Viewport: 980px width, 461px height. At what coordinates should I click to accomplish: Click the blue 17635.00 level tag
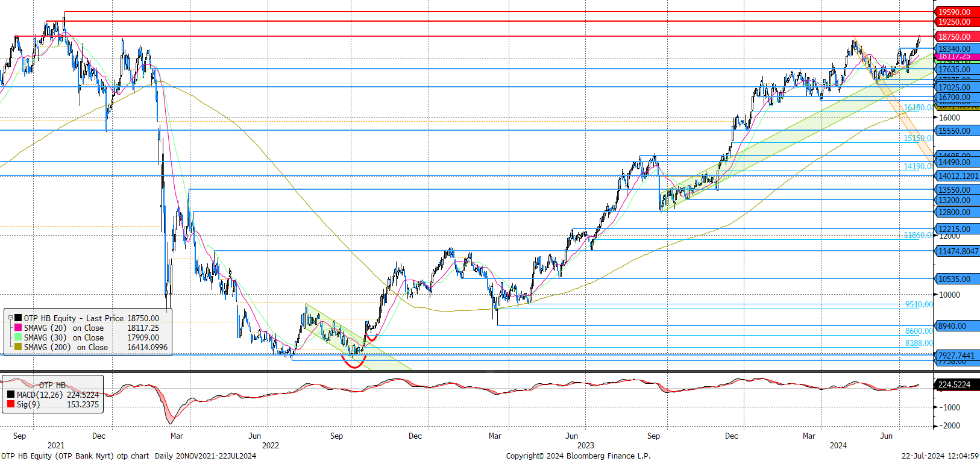(956, 69)
